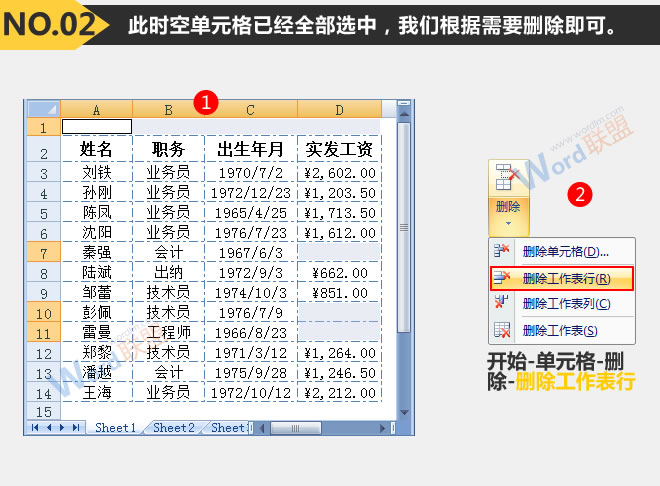Viewport: 660px width, 486px height.
Task: Click the date cell 1972/12/23
Action: [x=250, y=193]
